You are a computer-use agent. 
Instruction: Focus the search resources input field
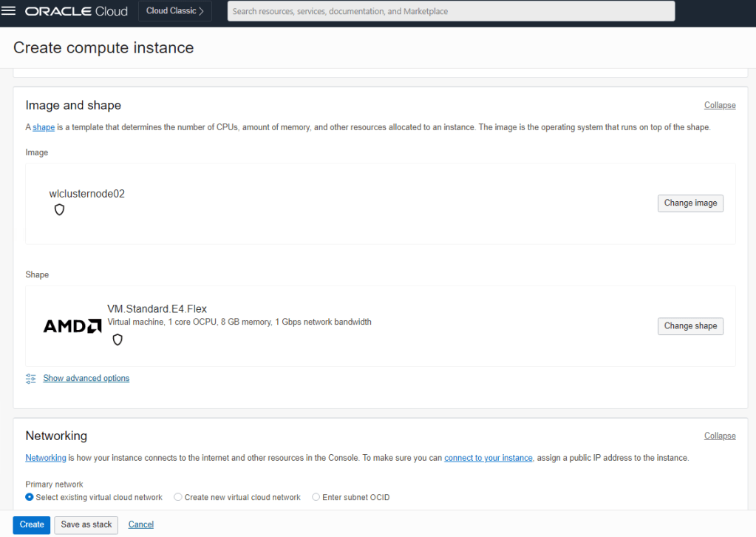[x=451, y=11]
